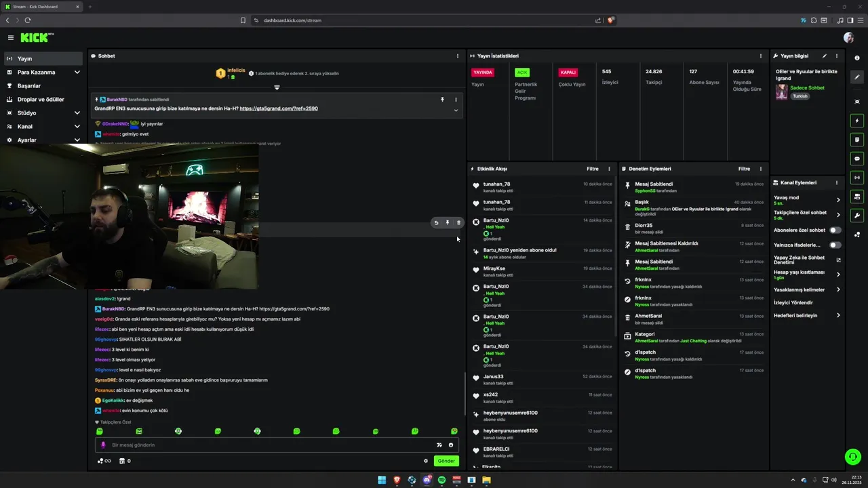868x488 pixels.
Task: Toggle Yalnızca ifadelerle switch
Action: coord(835,245)
